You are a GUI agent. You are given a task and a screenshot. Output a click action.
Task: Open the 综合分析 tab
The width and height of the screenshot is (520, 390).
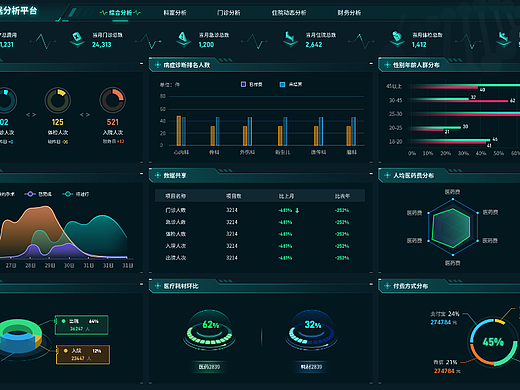(x=120, y=13)
